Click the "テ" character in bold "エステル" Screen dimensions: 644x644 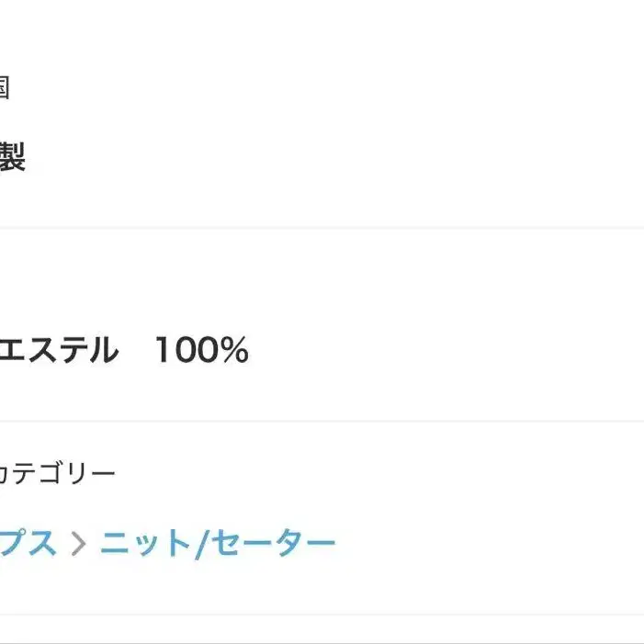pos(73,350)
